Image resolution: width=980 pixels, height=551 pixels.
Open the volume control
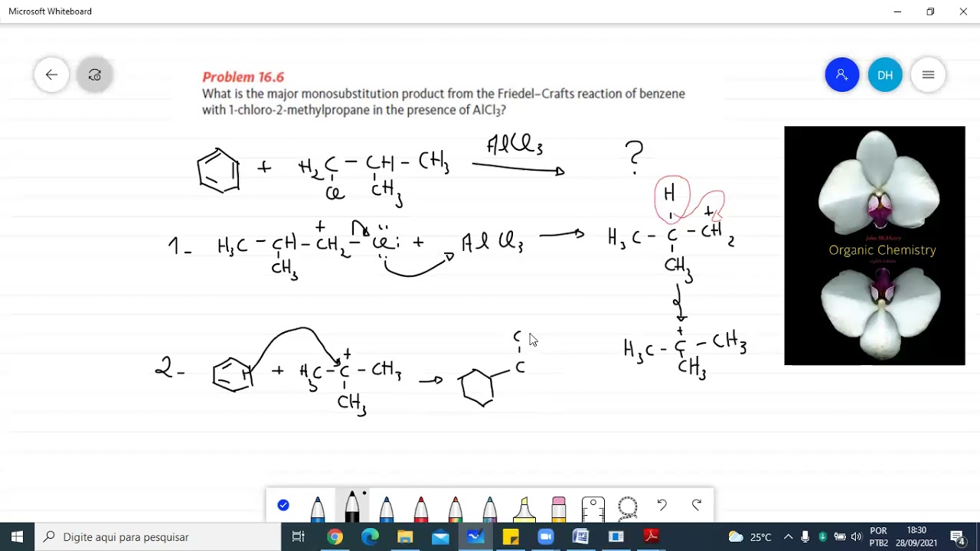coord(856,536)
